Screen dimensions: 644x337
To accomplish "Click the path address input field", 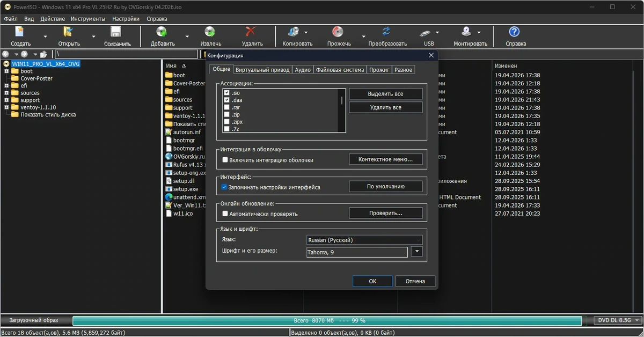I will coord(126,54).
